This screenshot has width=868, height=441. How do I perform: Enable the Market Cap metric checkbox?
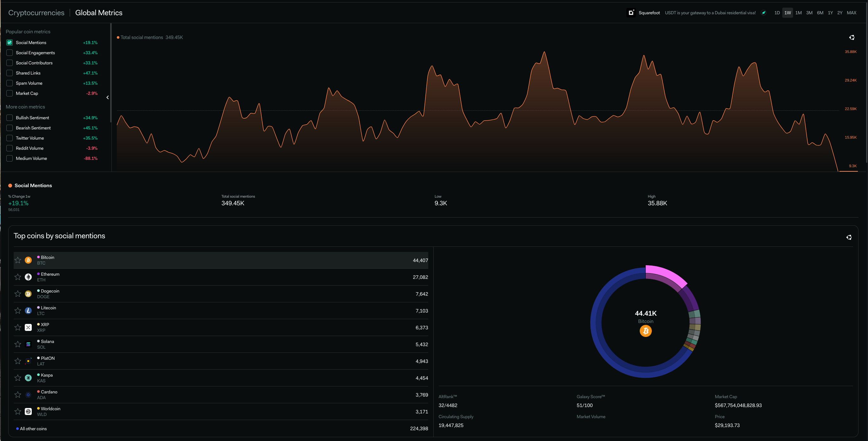tap(10, 93)
